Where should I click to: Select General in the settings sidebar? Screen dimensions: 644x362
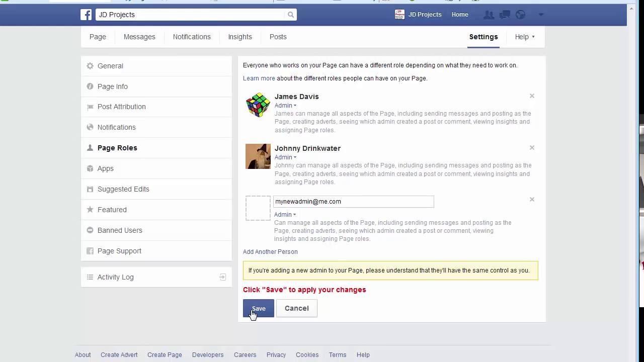(x=156, y=66)
